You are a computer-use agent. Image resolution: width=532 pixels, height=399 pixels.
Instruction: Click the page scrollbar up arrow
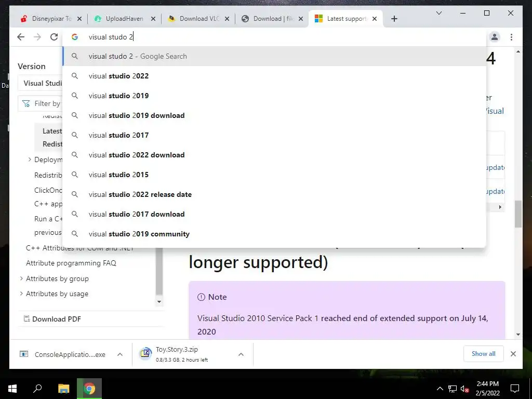[x=518, y=51]
